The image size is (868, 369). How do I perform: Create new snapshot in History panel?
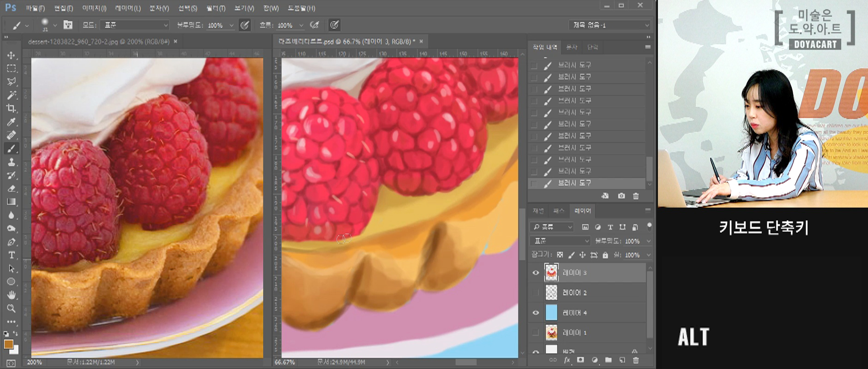621,196
